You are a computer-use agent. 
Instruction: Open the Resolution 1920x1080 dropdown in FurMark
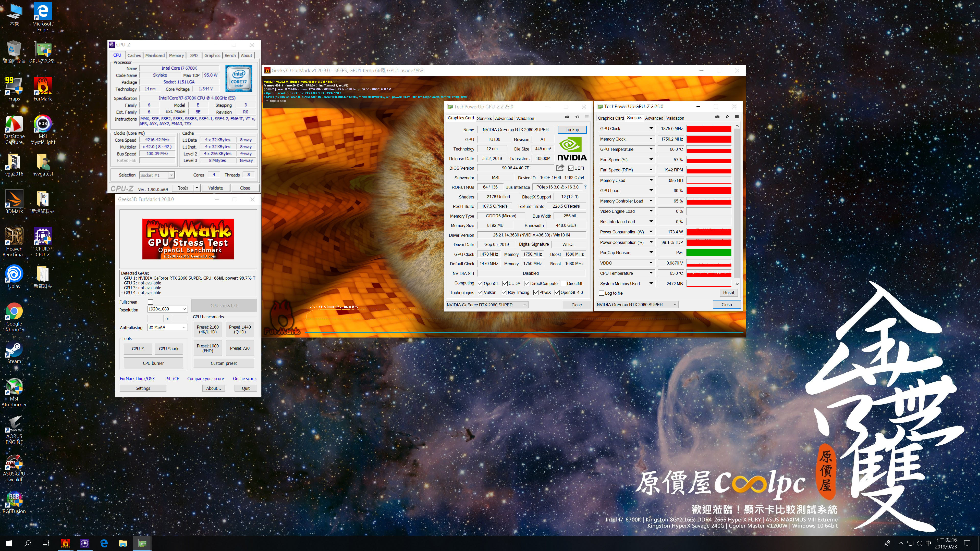coord(167,309)
